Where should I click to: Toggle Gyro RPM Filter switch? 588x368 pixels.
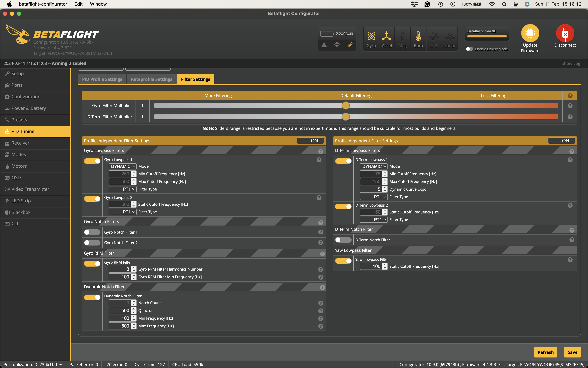point(92,264)
